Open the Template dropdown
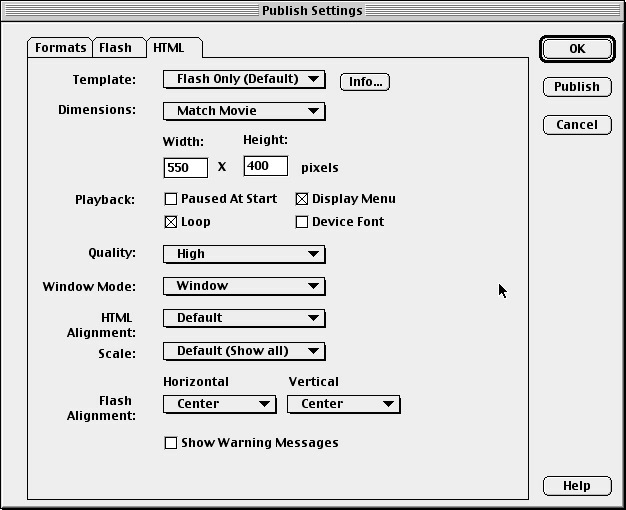This screenshot has height=510, width=626. [244, 79]
